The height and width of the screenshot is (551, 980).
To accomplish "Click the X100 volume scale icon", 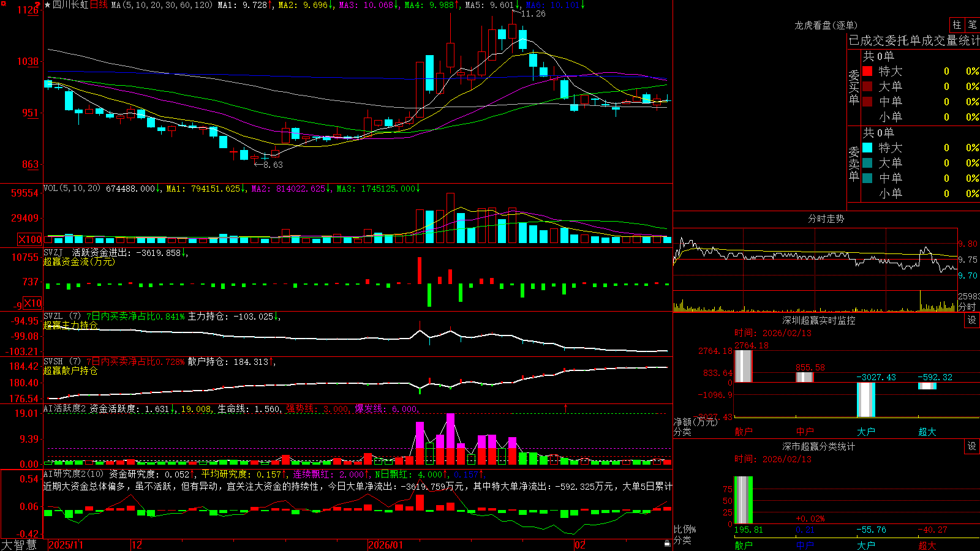I will point(30,239).
